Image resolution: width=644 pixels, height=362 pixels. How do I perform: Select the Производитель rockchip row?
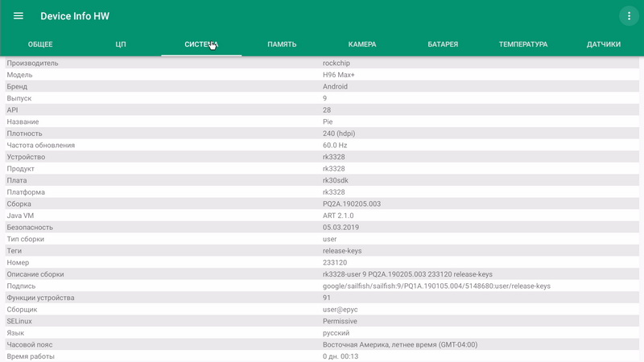point(322,63)
